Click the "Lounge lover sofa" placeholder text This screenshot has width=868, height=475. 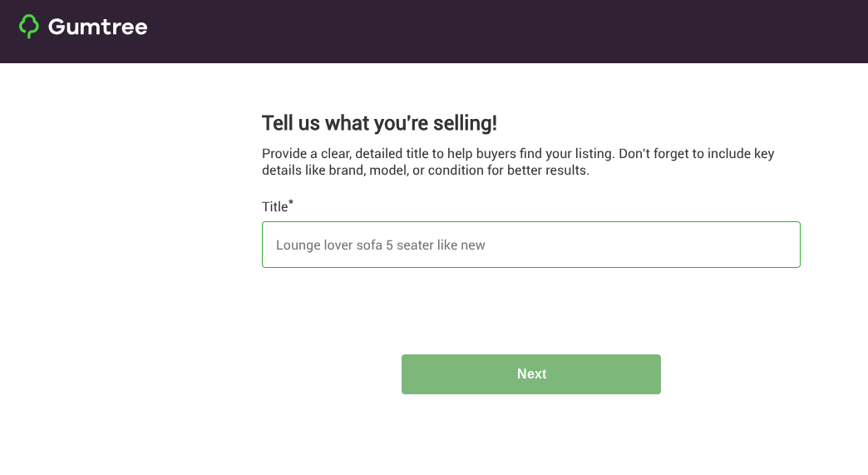(328, 245)
